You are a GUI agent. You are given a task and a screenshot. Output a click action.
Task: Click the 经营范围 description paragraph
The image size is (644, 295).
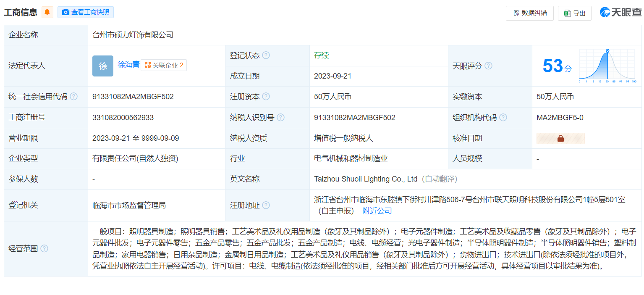pyautogui.click(x=364, y=249)
